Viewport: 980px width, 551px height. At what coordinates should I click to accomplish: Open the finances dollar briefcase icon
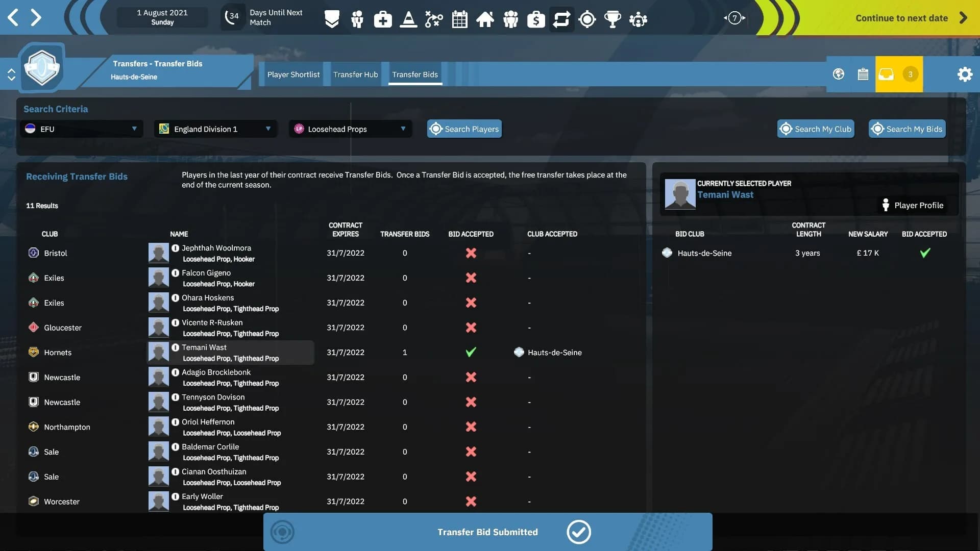point(536,19)
